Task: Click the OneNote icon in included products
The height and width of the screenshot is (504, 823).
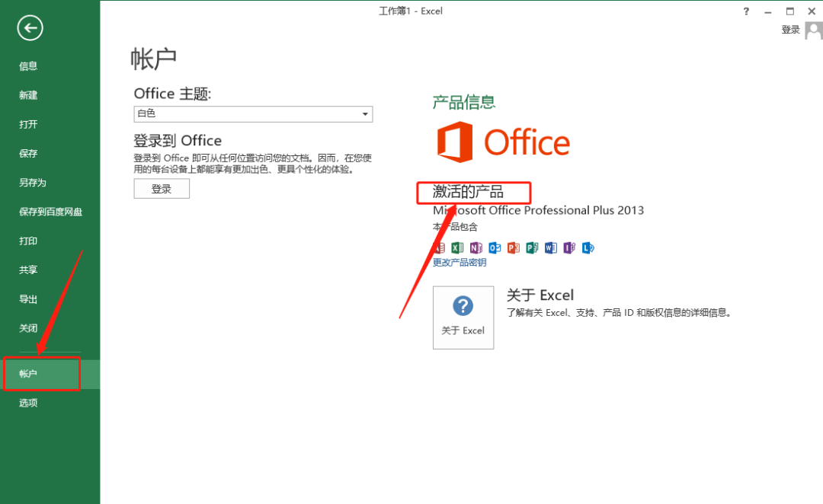Action: click(476, 247)
